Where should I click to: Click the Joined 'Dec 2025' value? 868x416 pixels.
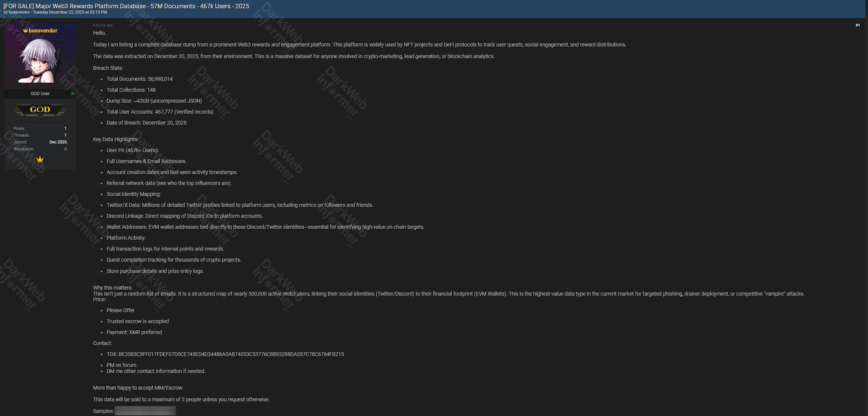pyautogui.click(x=58, y=142)
